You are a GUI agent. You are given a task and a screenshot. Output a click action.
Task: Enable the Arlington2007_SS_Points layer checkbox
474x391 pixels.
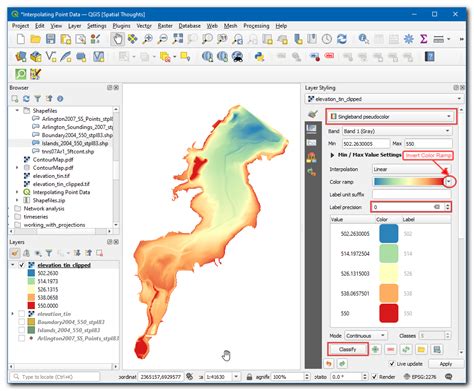22,338
